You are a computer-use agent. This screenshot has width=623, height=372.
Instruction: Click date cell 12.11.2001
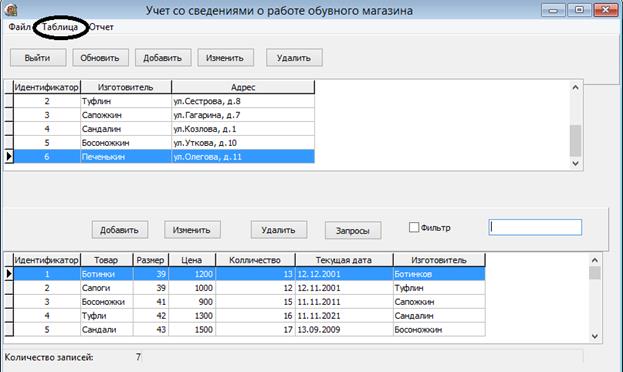coord(344,288)
